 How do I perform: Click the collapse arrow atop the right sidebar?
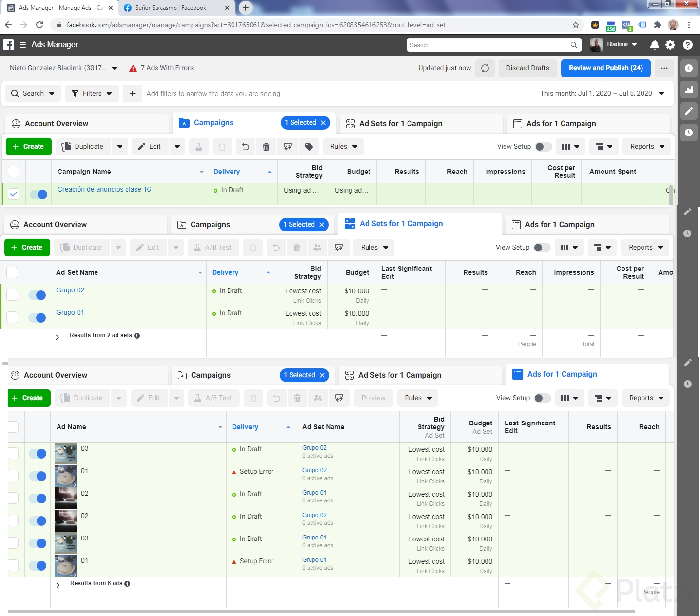coord(689,68)
